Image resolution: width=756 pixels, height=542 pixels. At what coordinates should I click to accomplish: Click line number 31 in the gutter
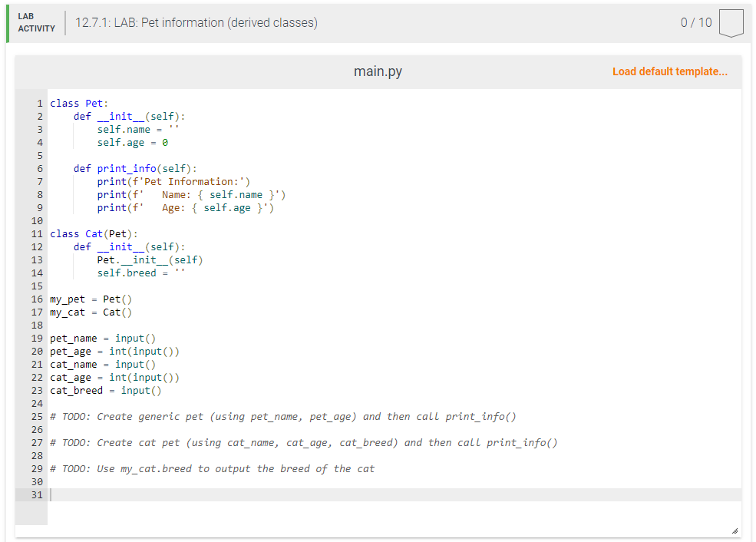[x=36, y=494]
